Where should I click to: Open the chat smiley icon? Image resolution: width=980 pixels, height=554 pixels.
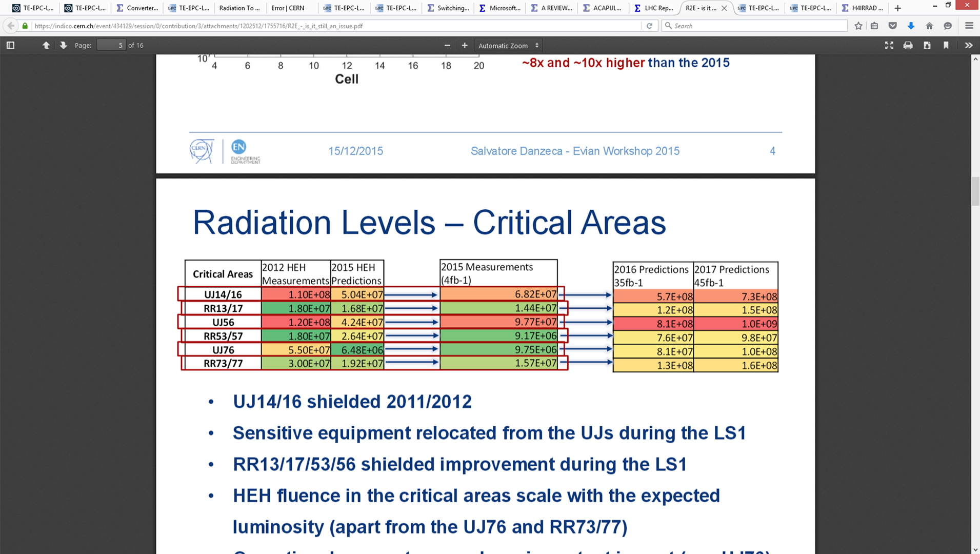click(948, 26)
